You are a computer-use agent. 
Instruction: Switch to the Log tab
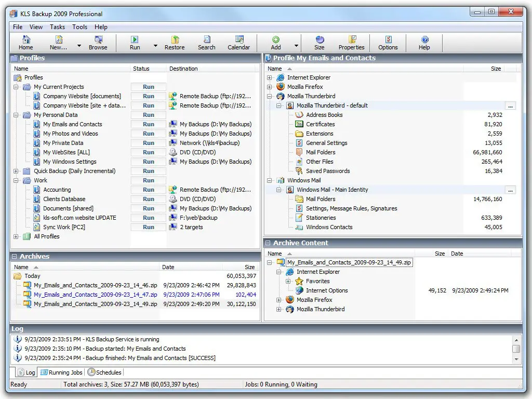(x=26, y=372)
